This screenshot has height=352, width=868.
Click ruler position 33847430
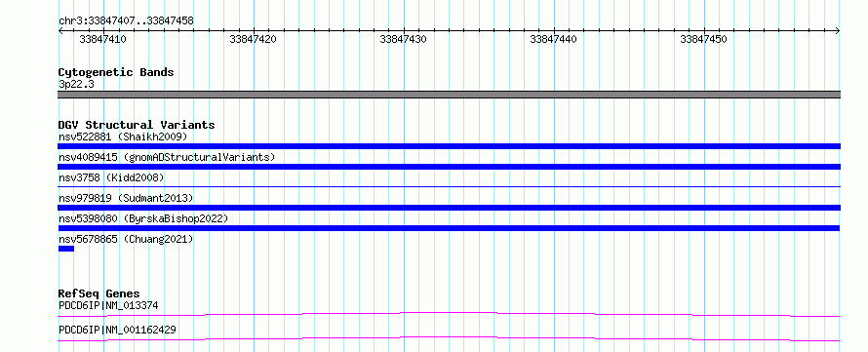click(x=403, y=39)
